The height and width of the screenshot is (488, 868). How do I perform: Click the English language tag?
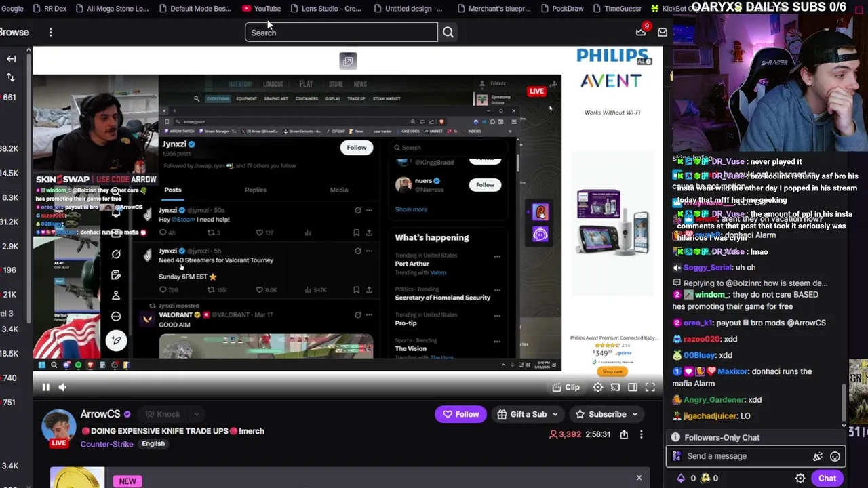pos(153,443)
